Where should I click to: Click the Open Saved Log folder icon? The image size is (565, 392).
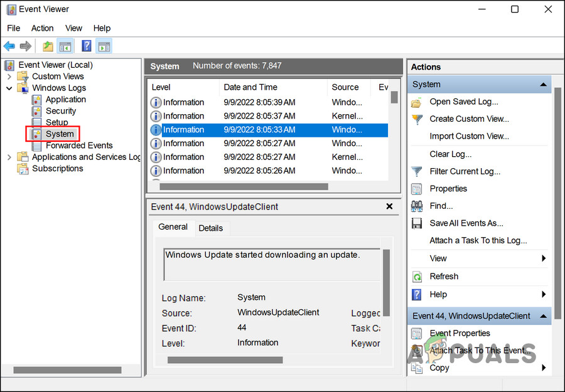click(417, 103)
